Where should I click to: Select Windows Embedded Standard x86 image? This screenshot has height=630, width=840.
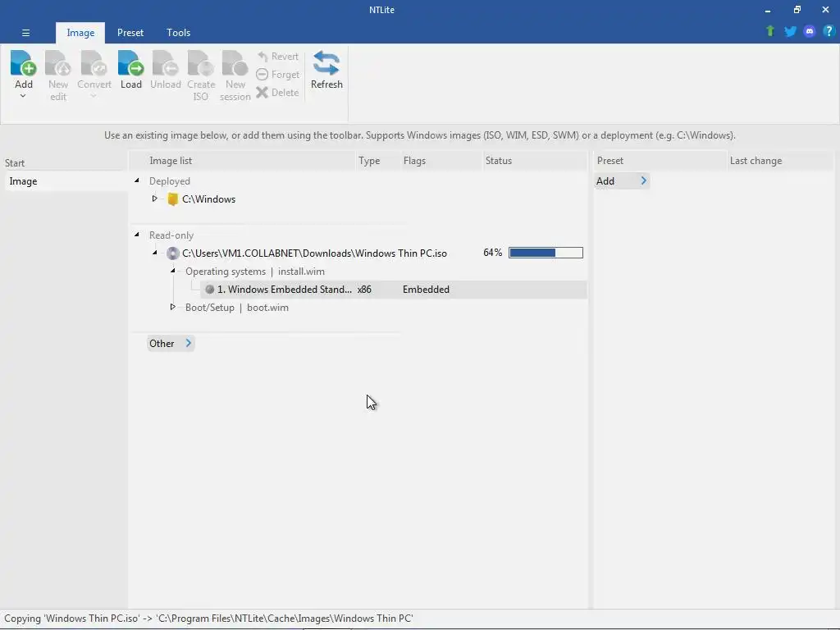(394, 290)
